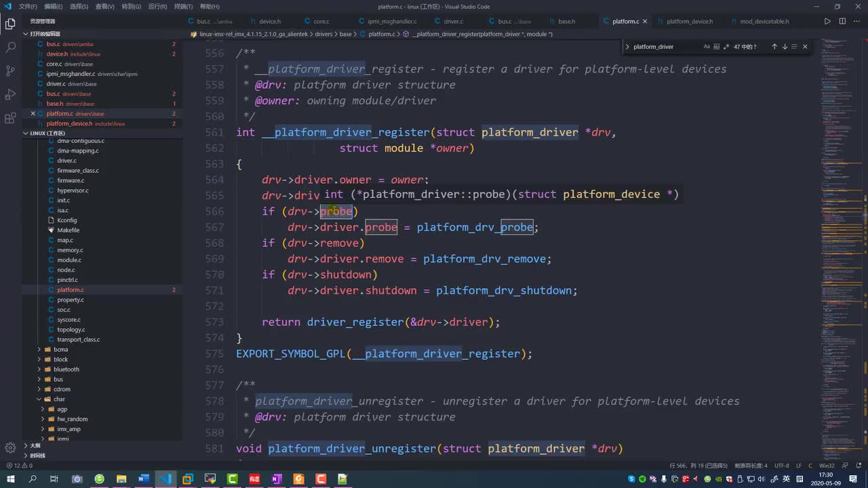Image resolution: width=868 pixels, height=488 pixels.
Task: Open the Explorer view in activity bar
Action: click(x=10, y=24)
